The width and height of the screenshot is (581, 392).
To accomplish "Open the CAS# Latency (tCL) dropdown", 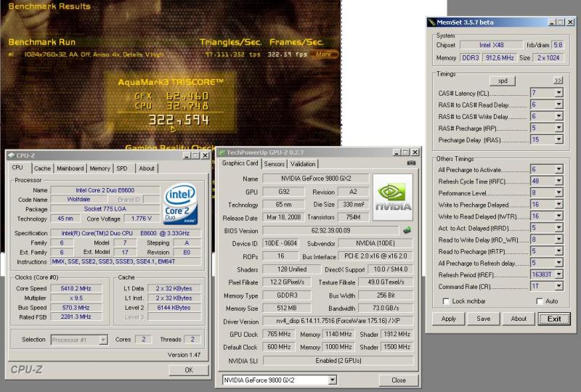I will (558, 93).
